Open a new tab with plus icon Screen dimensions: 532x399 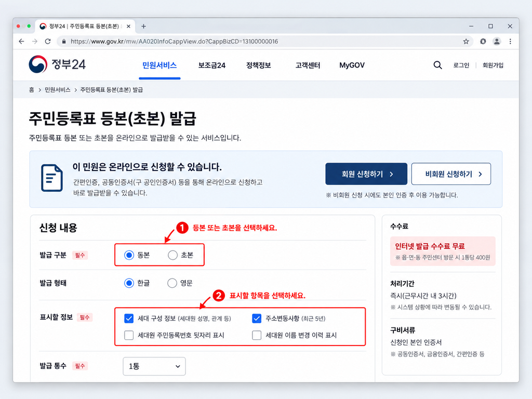click(x=143, y=26)
